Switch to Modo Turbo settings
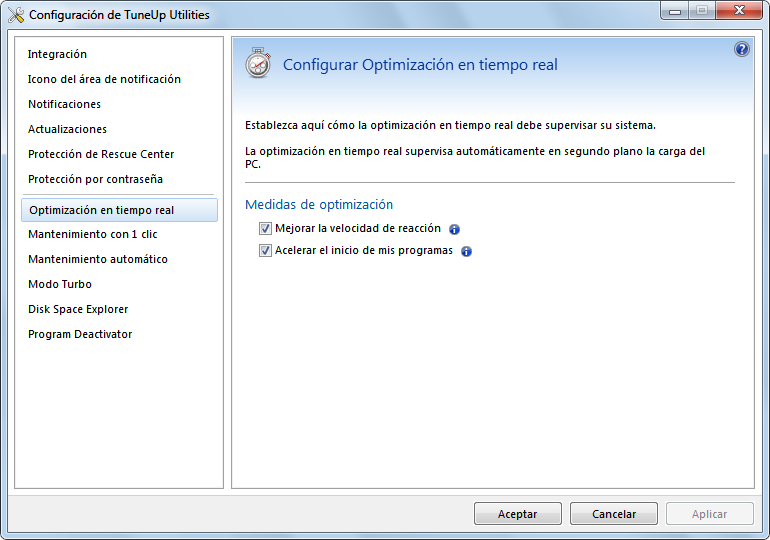 point(60,284)
